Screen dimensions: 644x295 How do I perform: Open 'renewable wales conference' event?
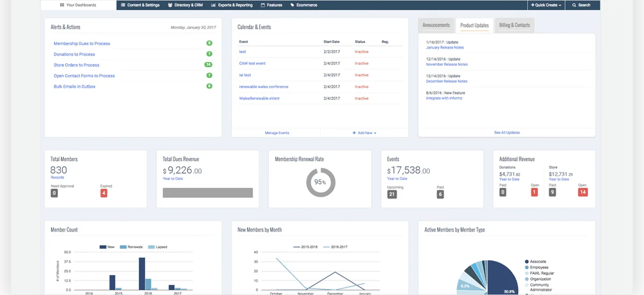pos(264,86)
